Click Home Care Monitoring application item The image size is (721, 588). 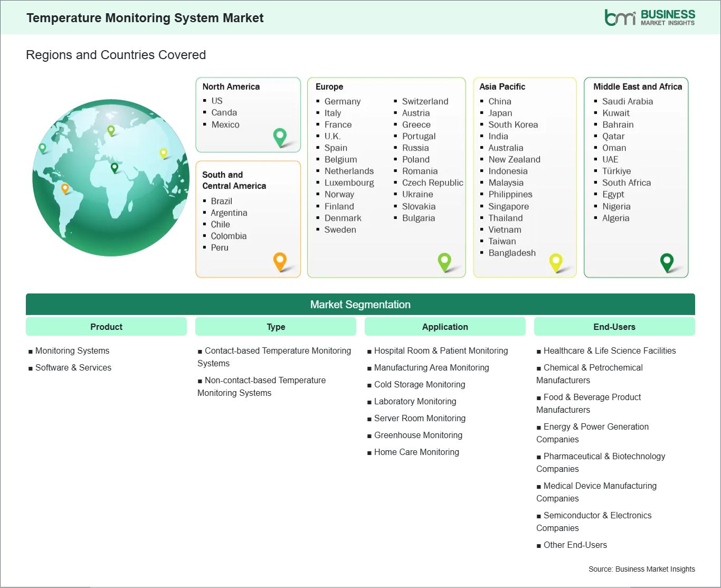(x=416, y=452)
